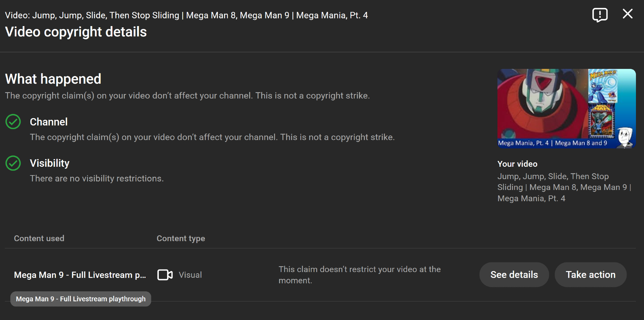Click the 'What happened' heading
The width and height of the screenshot is (644, 320).
coord(53,79)
